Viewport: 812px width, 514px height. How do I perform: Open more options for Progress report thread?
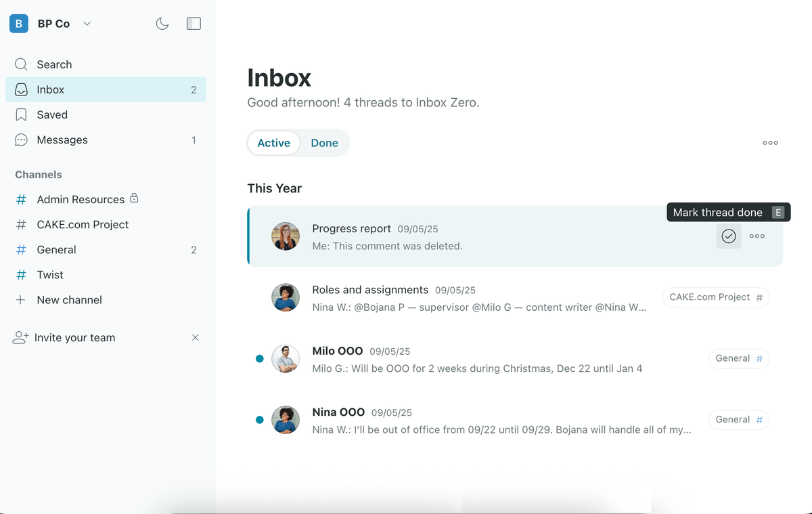tap(757, 236)
